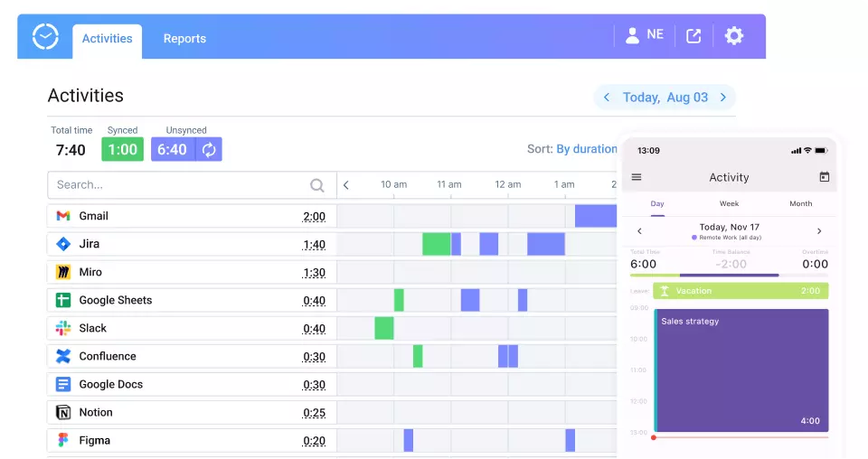Open the NE user profile
868x459 pixels.
coord(645,35)
